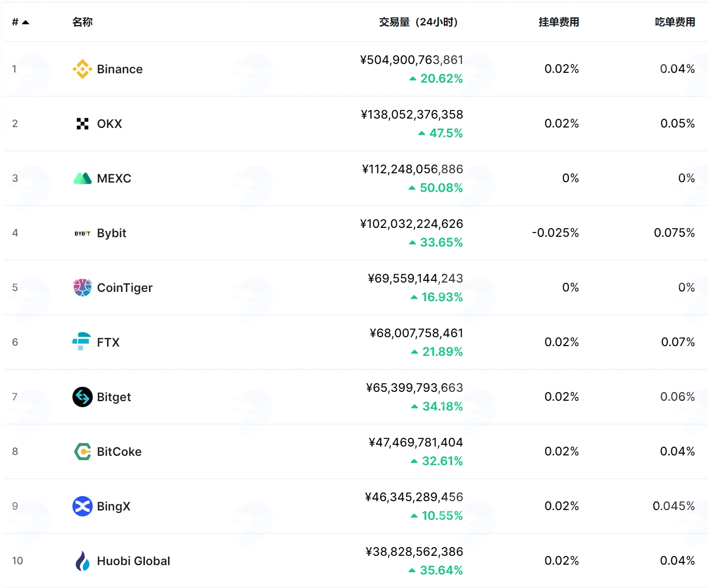Select OKX's 47.5% volume change value
Image resolution: width=708 pixels, height=588 pixels.
click(440, 133)
